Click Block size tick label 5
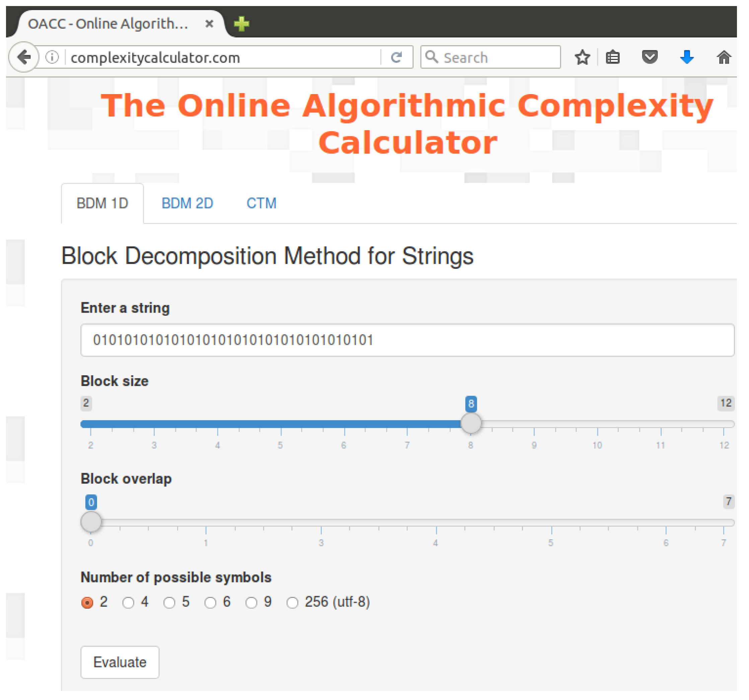 click(x=280, y=445)
